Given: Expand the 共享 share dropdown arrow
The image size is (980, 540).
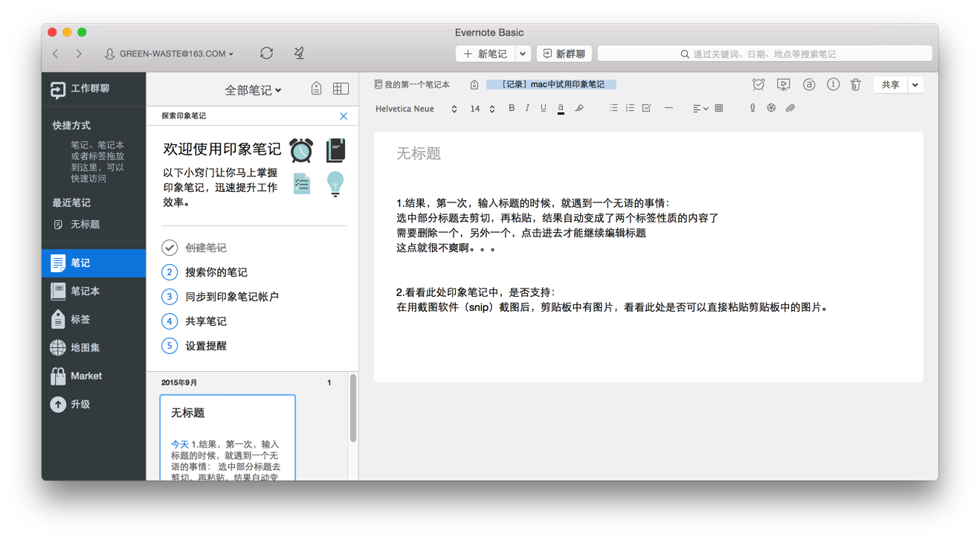Looking at the screenshot, I should point(915,85).
